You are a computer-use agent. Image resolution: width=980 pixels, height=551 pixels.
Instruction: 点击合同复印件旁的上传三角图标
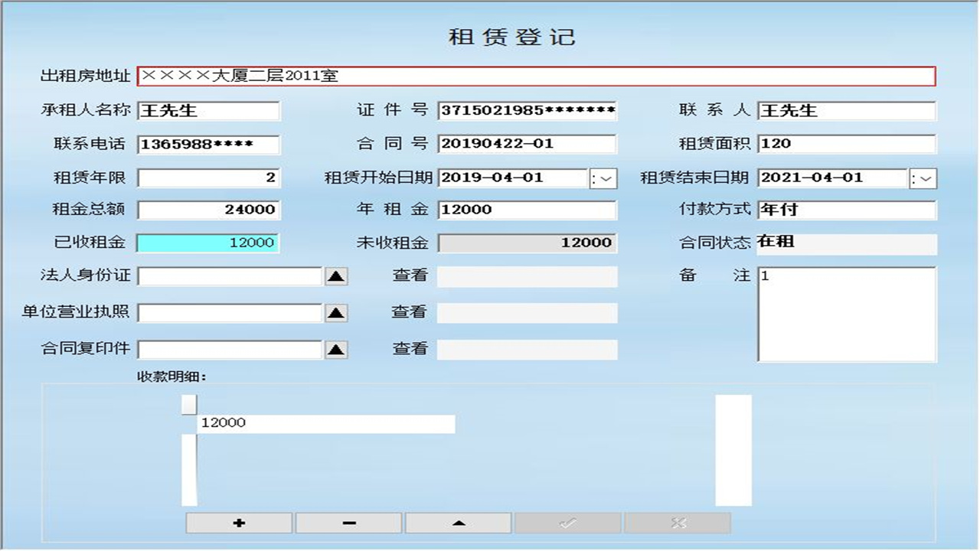[x=337, y=349]
